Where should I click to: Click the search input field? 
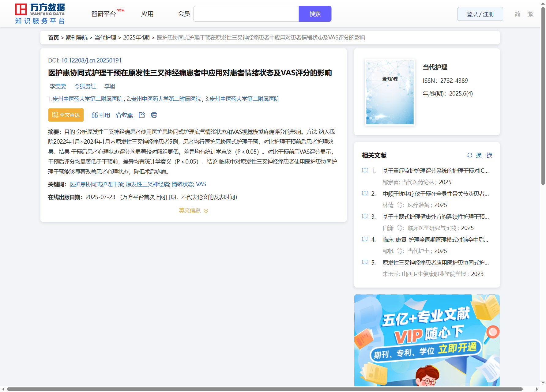[x=246, y=14]
